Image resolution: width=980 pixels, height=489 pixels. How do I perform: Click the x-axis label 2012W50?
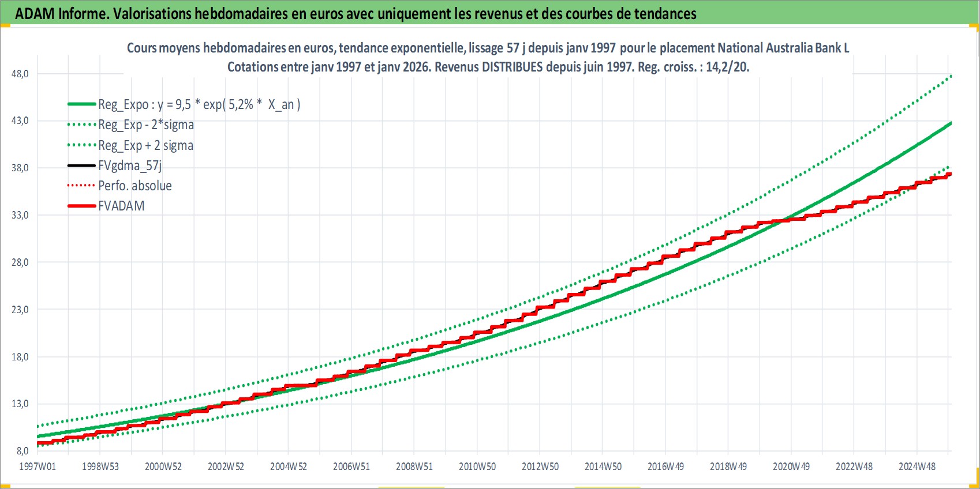[x=540, y=467]
